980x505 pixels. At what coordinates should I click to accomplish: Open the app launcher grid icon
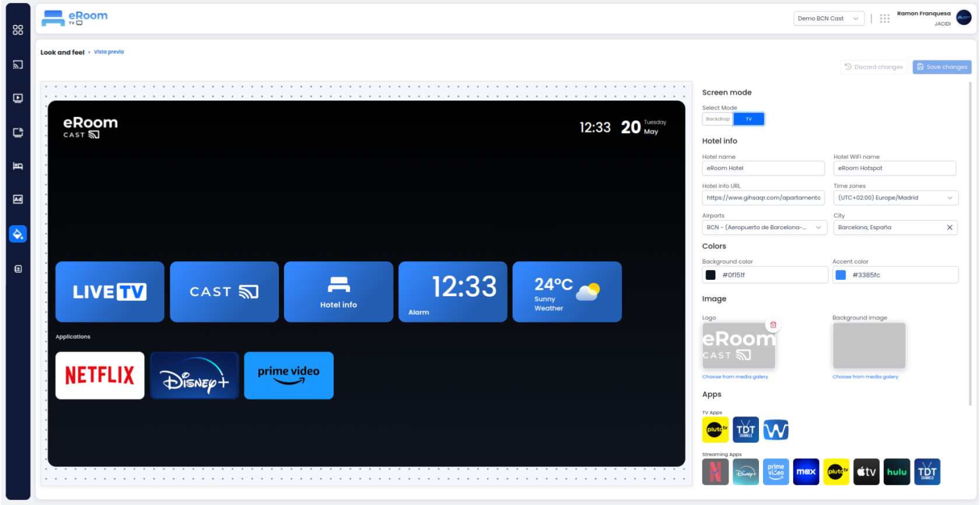coord(885,19)
